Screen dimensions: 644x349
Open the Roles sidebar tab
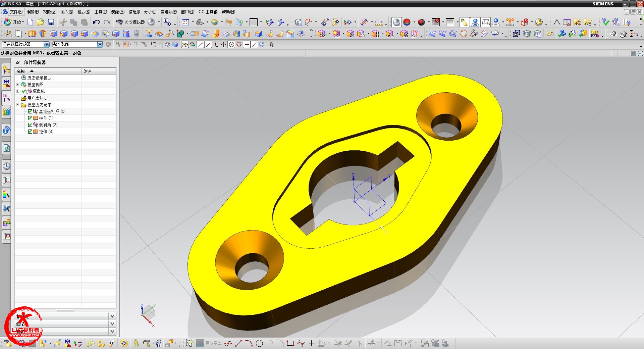[x=6, y=222]
